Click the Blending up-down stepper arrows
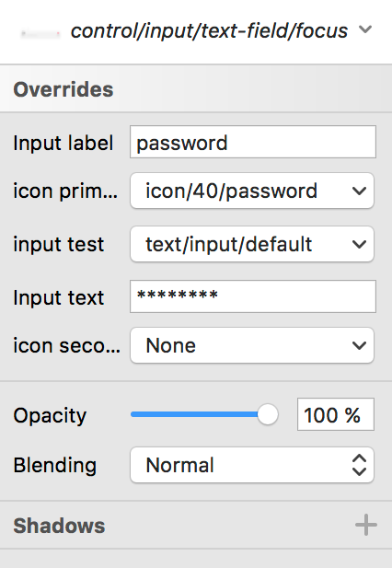The image size is (392, 568). (x=359, y=465)
